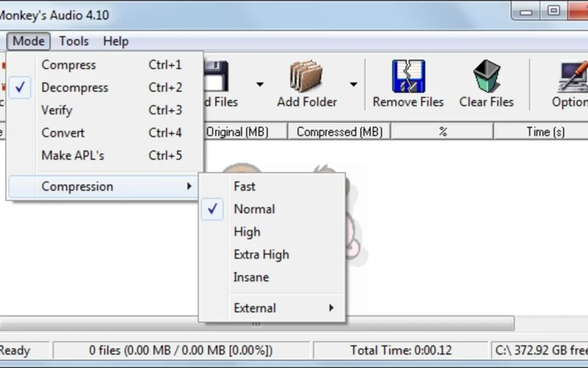This screenshot has height=368, width=588.
Task: Sort by the % column header
Action: click(442, 132)
